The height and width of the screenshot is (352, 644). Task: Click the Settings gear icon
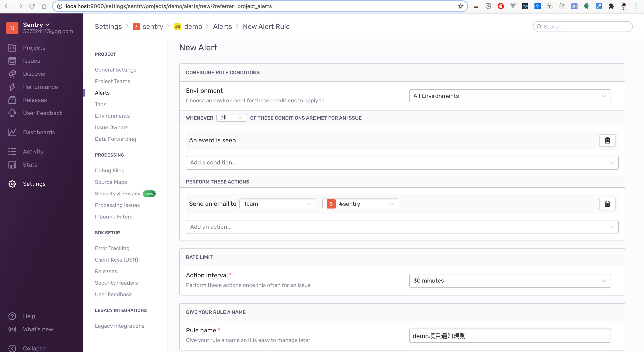[12, 184]
